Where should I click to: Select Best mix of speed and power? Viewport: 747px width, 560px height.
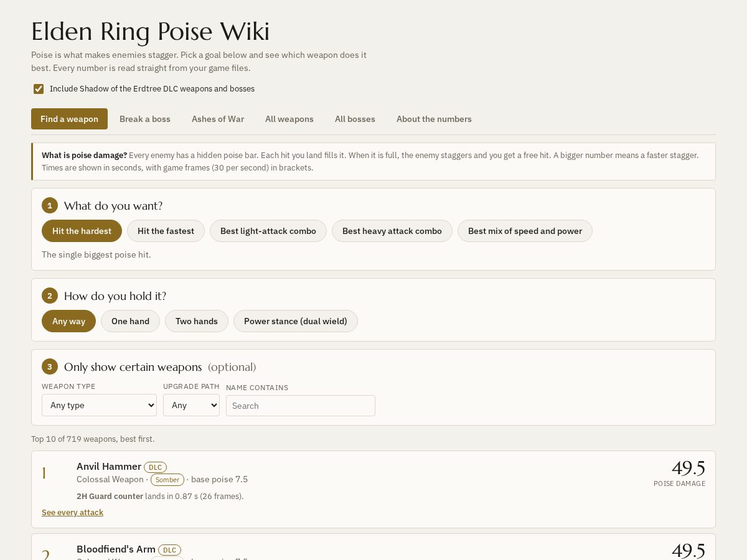tap(525, 231)
